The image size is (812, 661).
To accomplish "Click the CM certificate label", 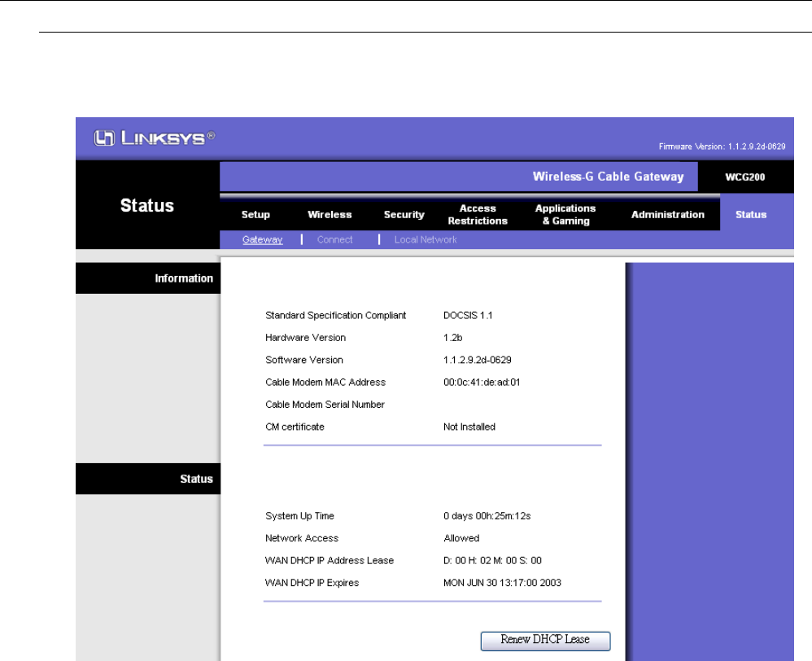I will (x=295, y=427).
